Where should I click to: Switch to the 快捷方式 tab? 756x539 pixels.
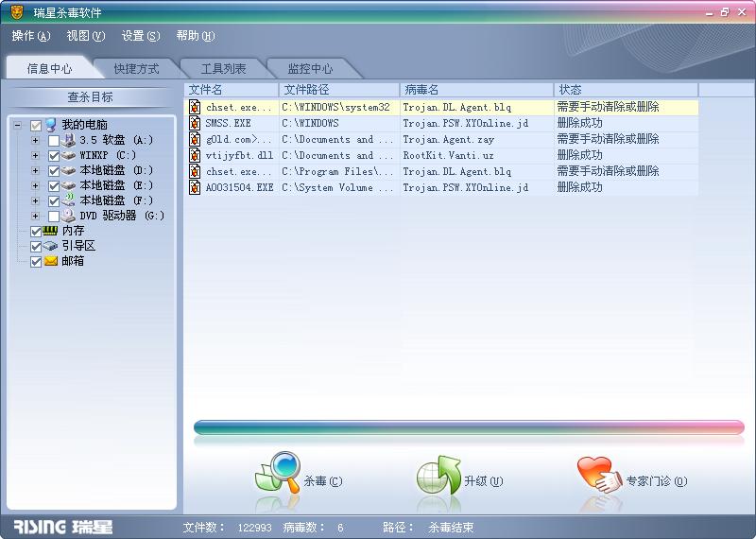(136, 68)
